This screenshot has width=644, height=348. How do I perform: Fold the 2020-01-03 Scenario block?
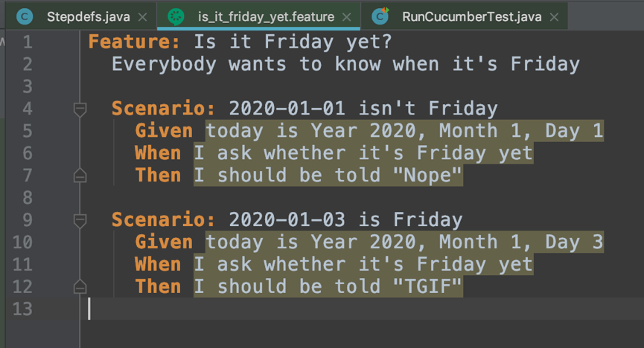(x=80, y=221)
